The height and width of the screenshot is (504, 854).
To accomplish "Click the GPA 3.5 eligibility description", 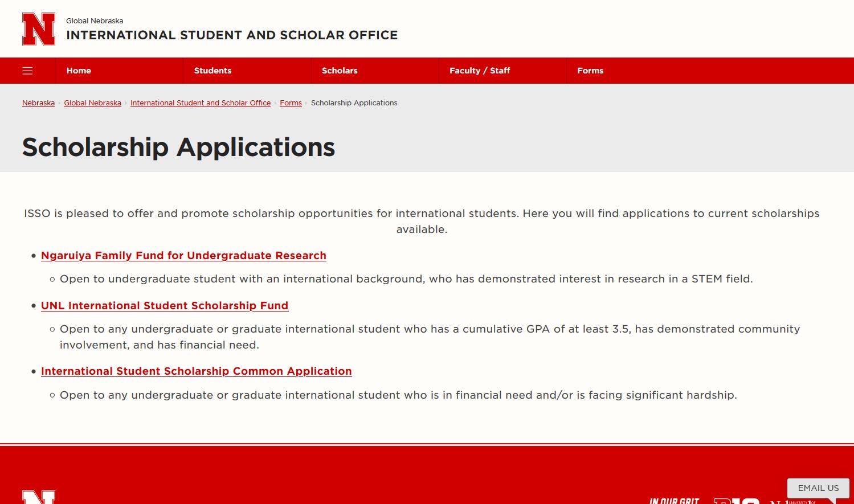I will [x=430, y=337].
